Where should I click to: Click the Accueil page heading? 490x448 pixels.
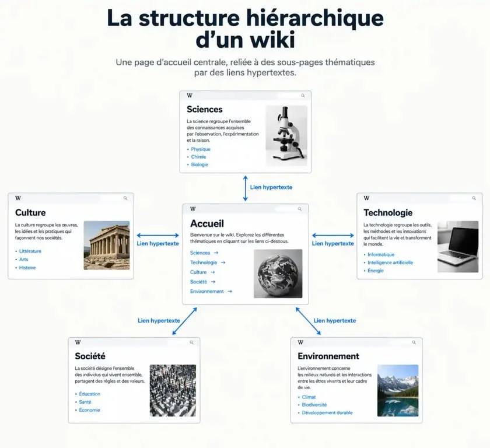point(207,223)
